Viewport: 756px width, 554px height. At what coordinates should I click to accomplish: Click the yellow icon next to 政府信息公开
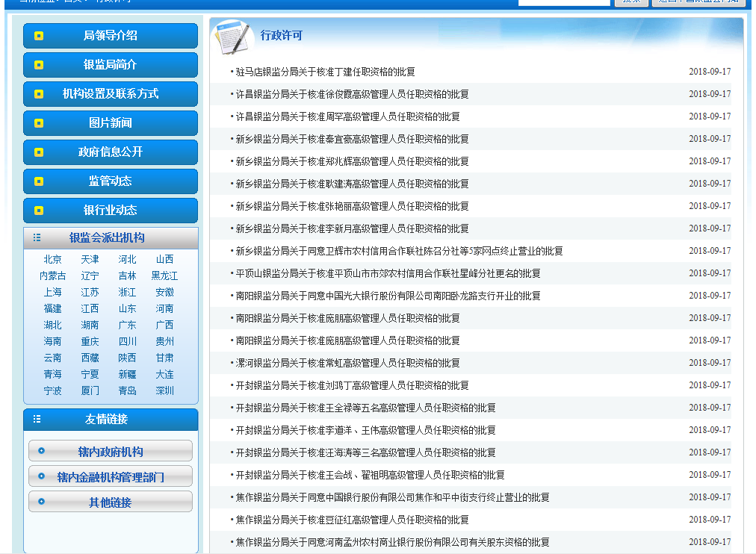[x=39, y=152]
